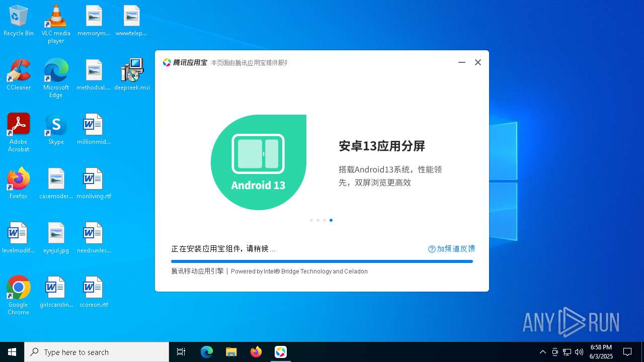644x362 pixels.
Task: Open the Adobe Acrobat desktop shortcut
Action: pyautogui.click(x=19, y=132)
